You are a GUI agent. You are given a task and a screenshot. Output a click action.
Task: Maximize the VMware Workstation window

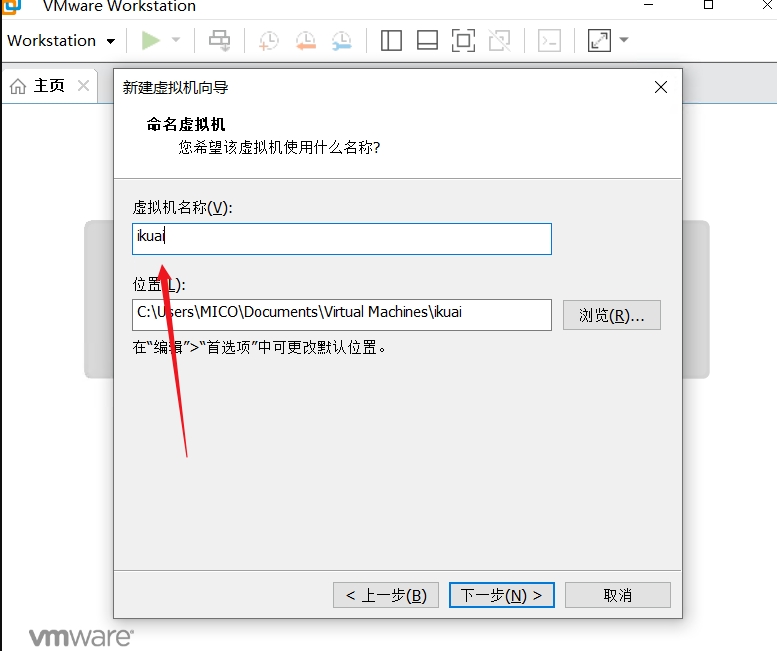tap(709, 5)
